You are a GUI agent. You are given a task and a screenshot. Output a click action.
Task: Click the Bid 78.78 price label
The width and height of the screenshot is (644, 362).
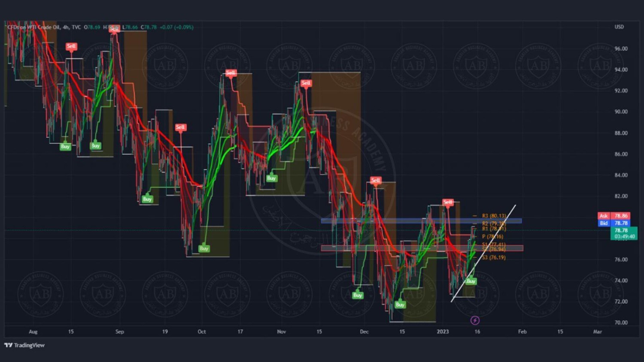point(614,223)
